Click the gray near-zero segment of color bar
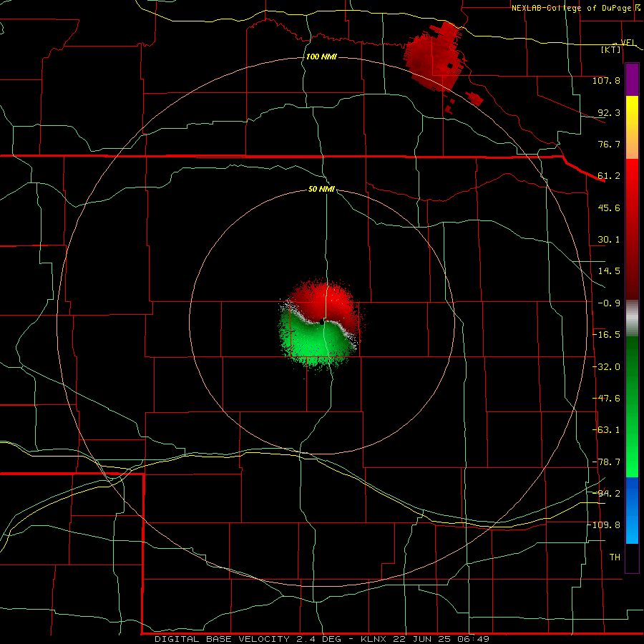Viewport: 644px width, 644px height. (x=632, y=318)
